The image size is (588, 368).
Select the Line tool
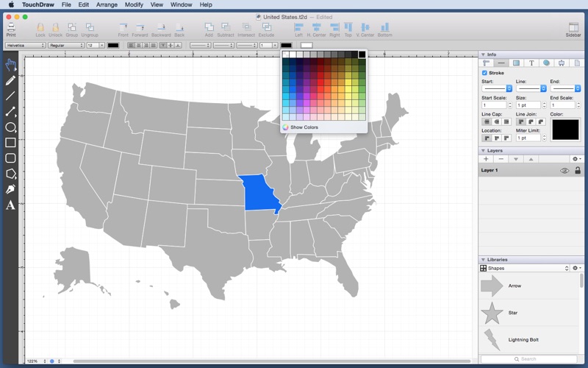(x=10, y=96)
